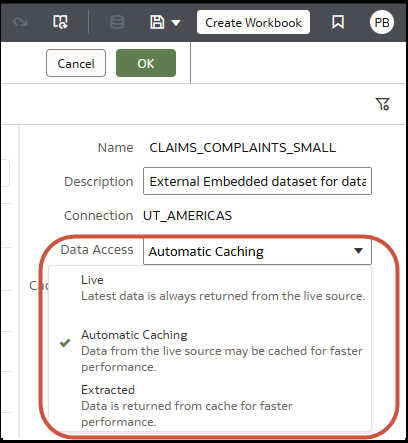The height and width of the screenshot is (443, 408).
Task: Open the save options dropdown arrow
Action: [176, 23]
